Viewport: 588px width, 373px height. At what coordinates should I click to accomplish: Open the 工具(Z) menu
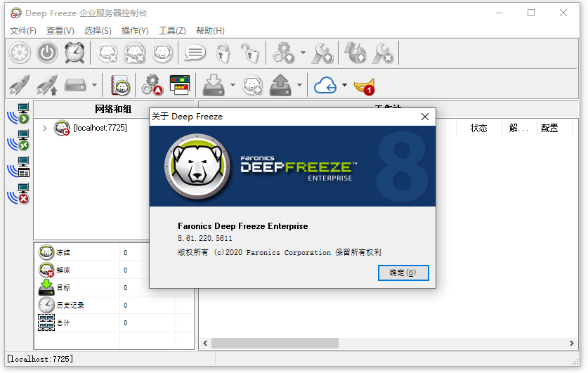[x=172, y=31]
